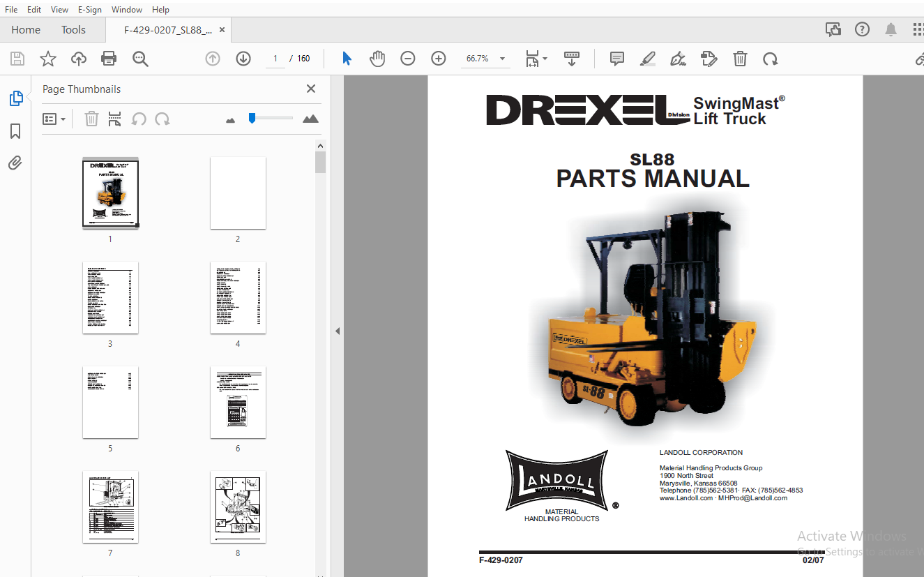Viewport: 924px width, 577px height.
Task: Select the highlight text tool
Action: pos(648,59)
